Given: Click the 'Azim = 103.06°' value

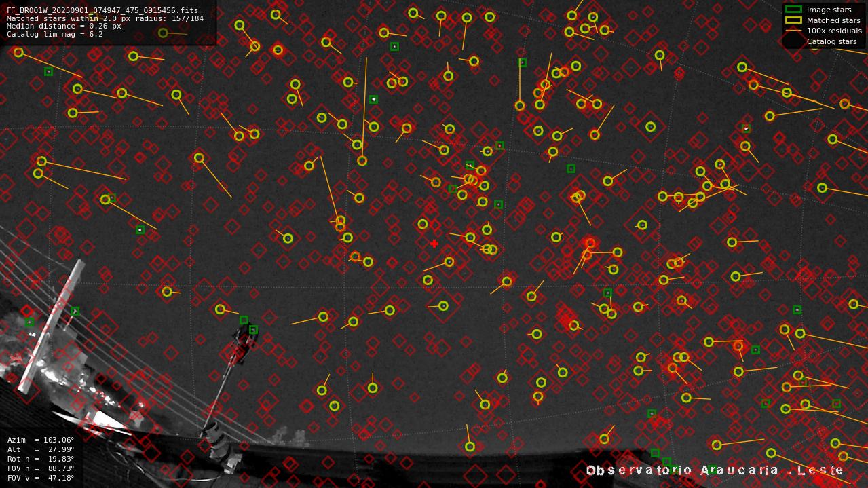Looking at the screenshot, I should tap(41, 440).
